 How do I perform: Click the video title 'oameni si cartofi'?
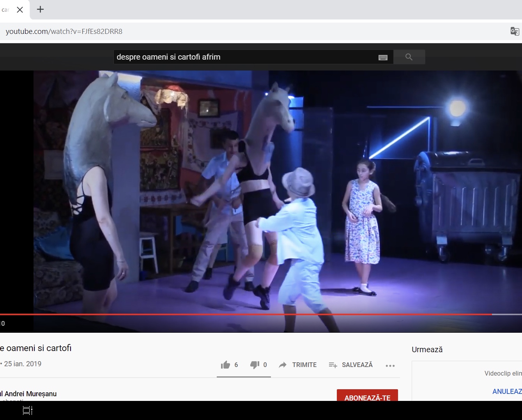click(x=36, y=348)
